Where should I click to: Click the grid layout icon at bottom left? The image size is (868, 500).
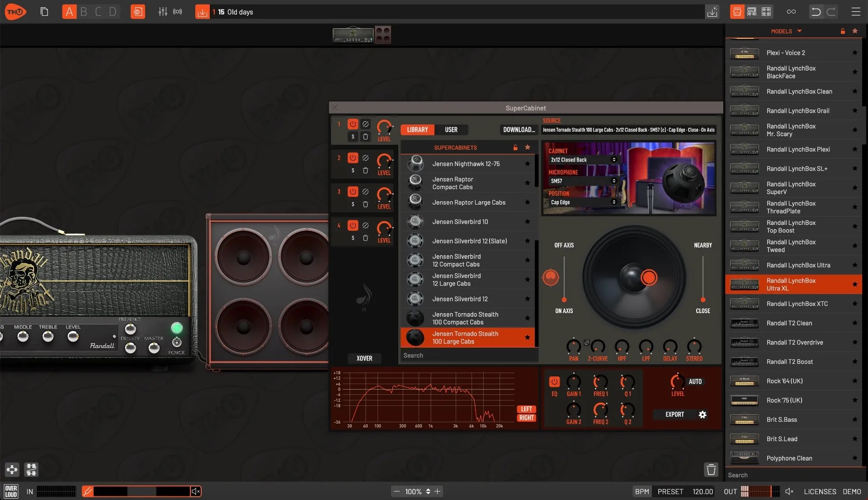[31, 470]
